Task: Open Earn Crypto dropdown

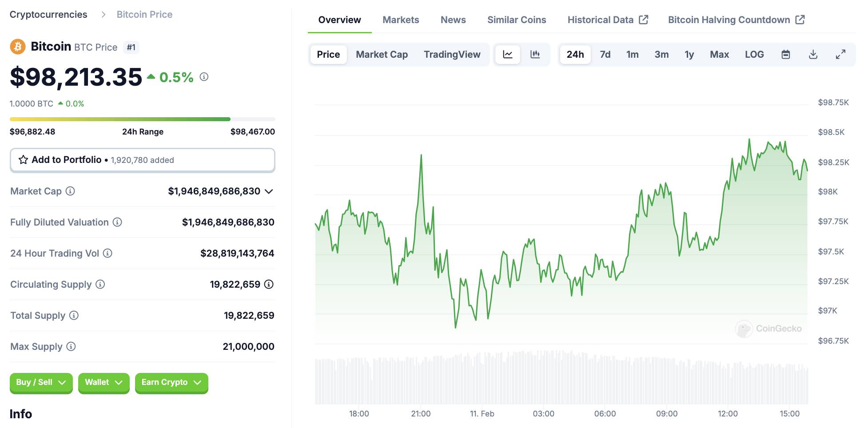Action: pos(171,383)
